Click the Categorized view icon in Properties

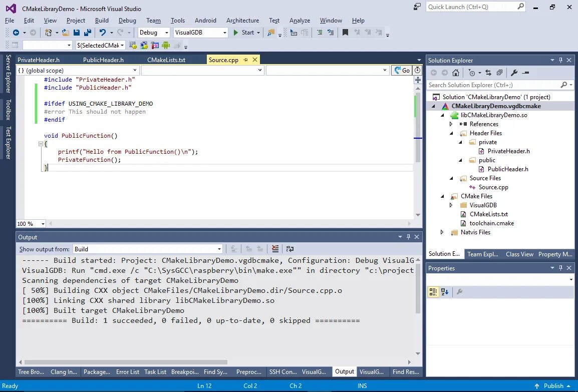click(x=433, y=292)
